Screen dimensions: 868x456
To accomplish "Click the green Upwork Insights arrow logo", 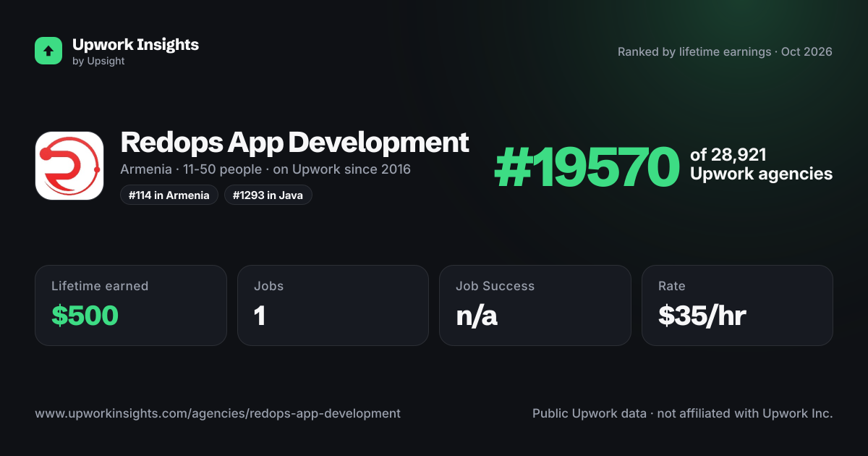I will (48, 51).
